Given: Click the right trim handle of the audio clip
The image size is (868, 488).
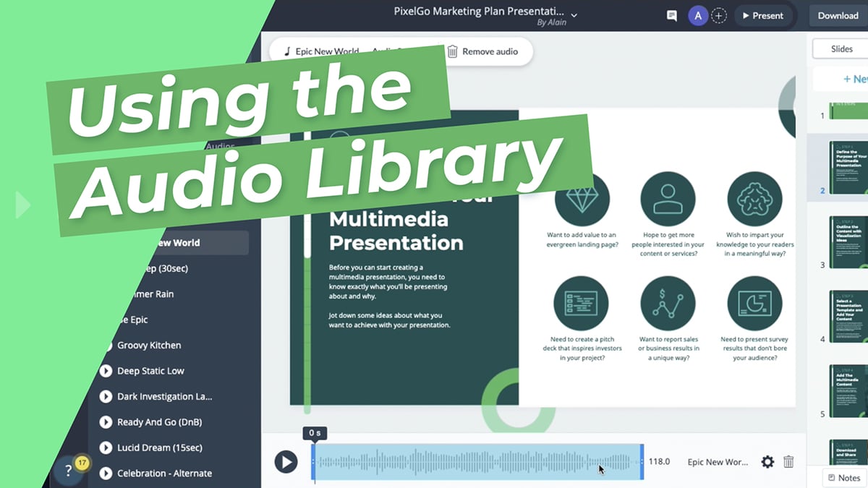Looking at the screenshot, I should [x=642, y=461].
